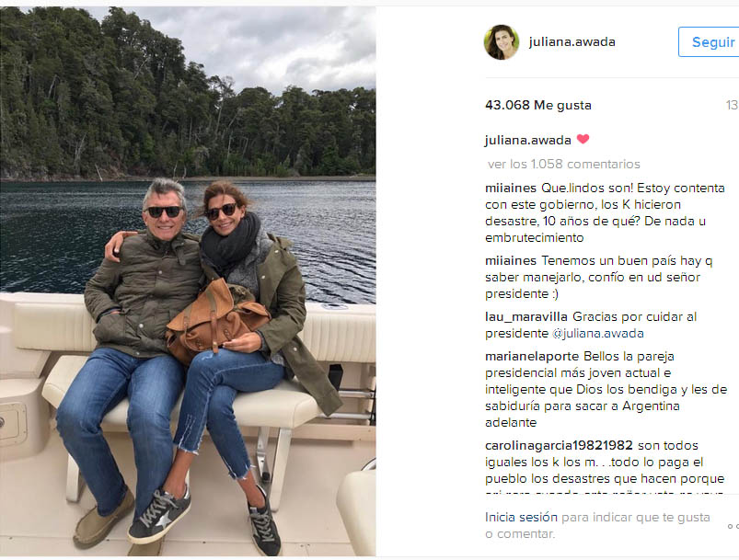739x560 pixels.
Task: Click the Seguir follow button
Action: [x=709, y=42]
